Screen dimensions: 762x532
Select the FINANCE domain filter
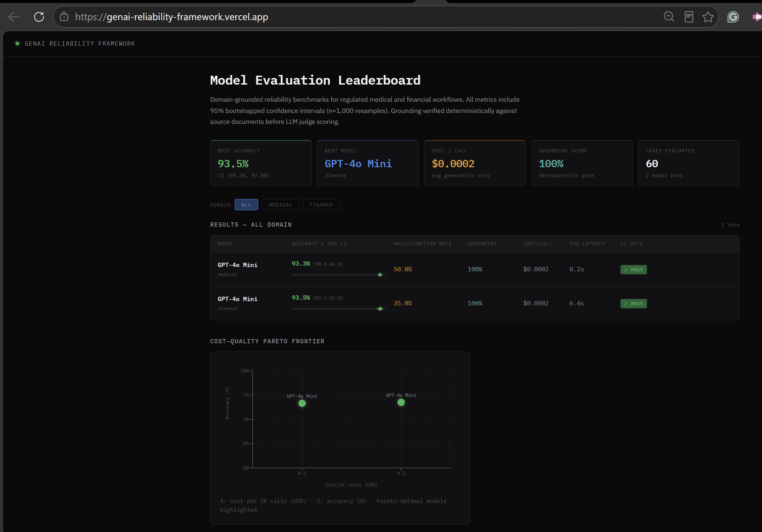321,205
